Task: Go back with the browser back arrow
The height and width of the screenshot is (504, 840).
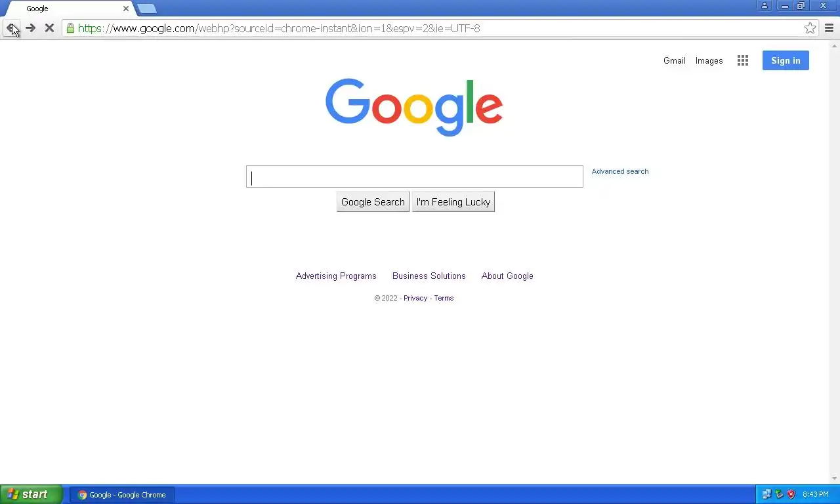Action: click(x=11, y=28)
